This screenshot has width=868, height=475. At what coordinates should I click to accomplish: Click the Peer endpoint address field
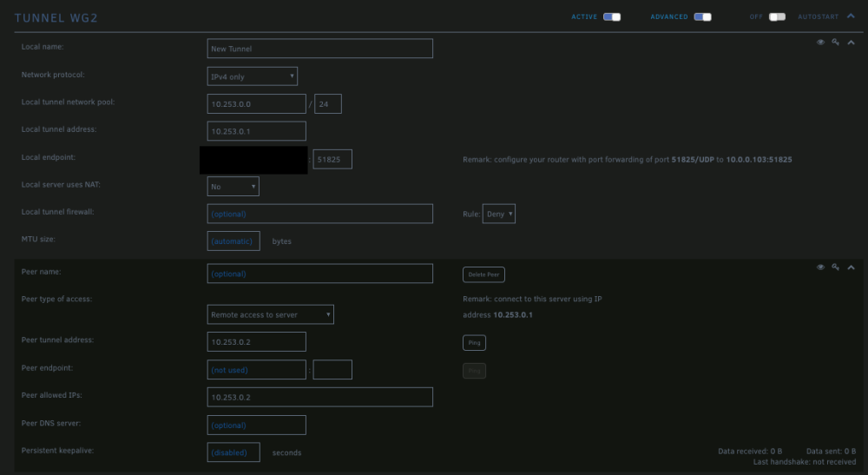pos(256,369)
